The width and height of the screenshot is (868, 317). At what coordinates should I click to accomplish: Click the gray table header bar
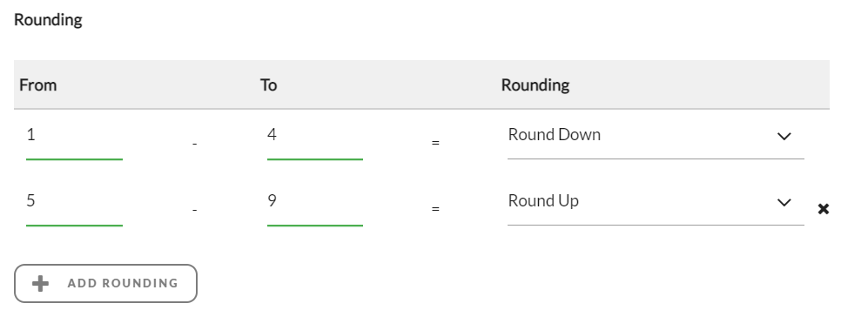tap(422, 84)
